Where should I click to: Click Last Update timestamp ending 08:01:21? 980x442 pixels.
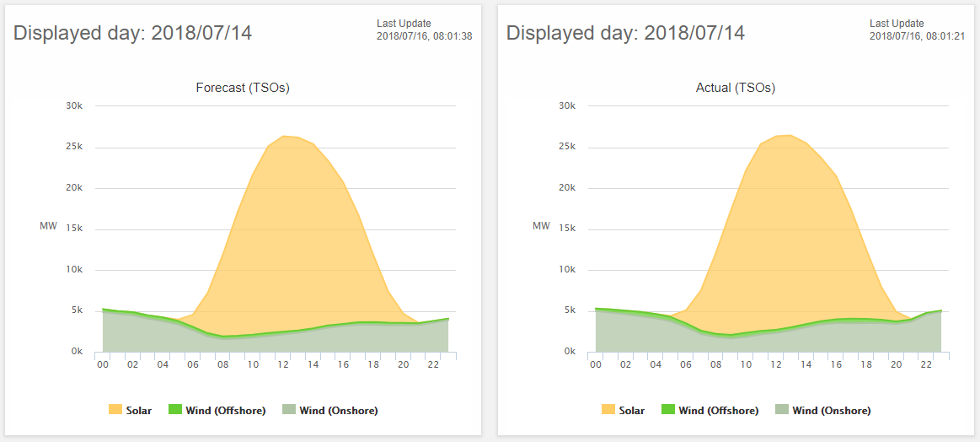(x=917, y=35)
